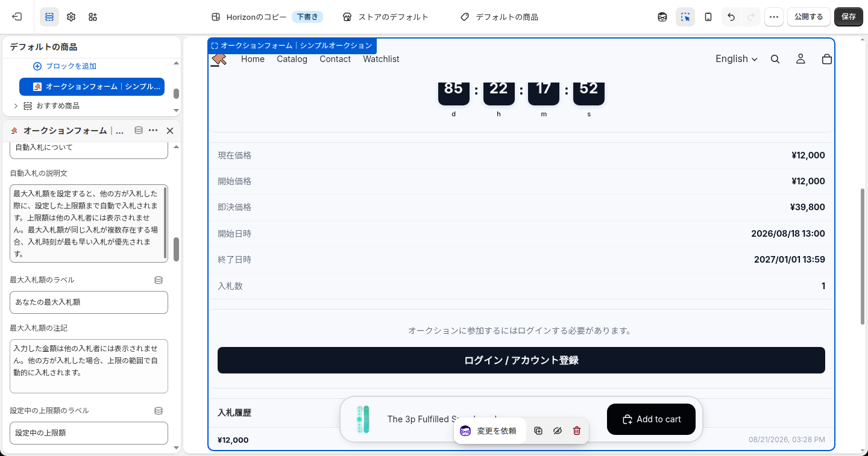868x456 pixels.
Task: Open theme settings gear icon
Action: pos(71,17)
